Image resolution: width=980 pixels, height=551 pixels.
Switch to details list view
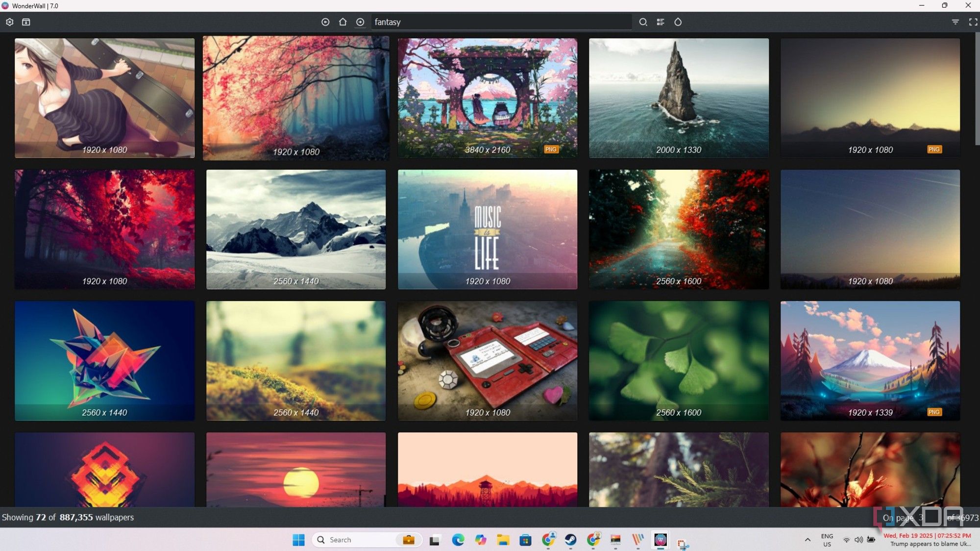pos(660,22)
